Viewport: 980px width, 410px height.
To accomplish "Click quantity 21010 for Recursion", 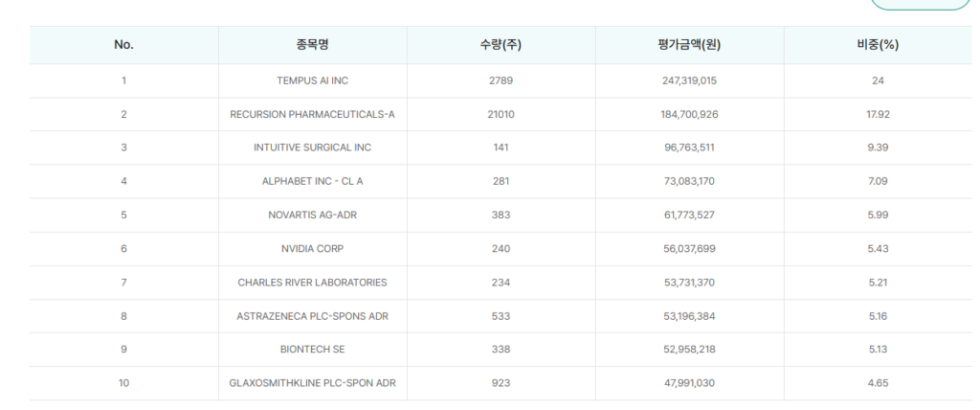I will [501, 115].
